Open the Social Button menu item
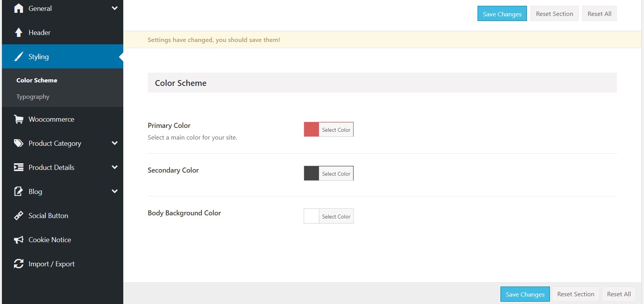 pyautogui.click(x=48, y=216)
